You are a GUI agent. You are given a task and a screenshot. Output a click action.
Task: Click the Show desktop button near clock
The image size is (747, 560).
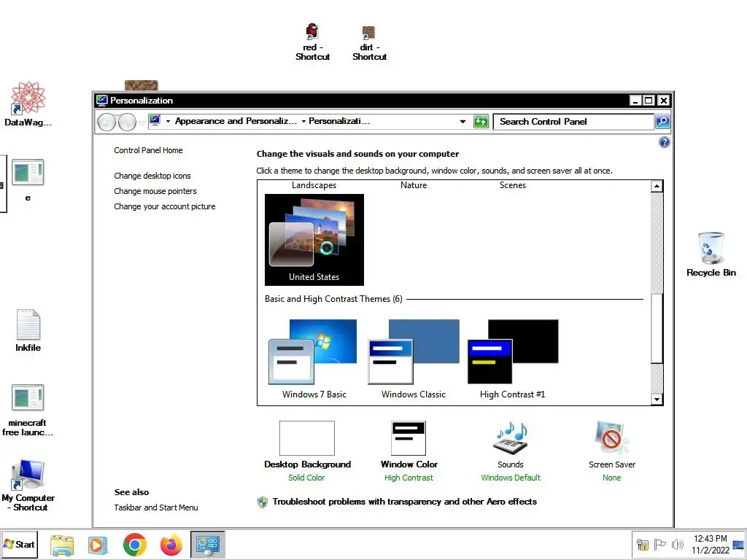738,544
